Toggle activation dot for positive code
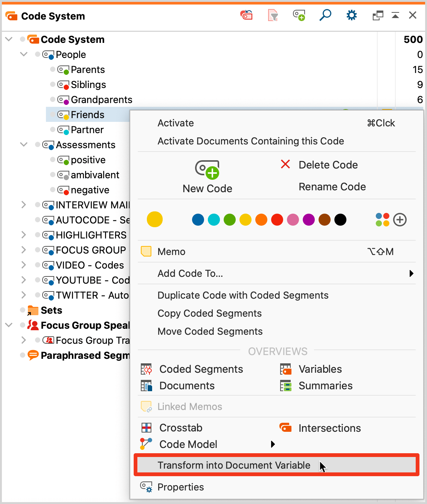Image resolution: width=427 pixels, height=504 pixels. pos(53,159)
